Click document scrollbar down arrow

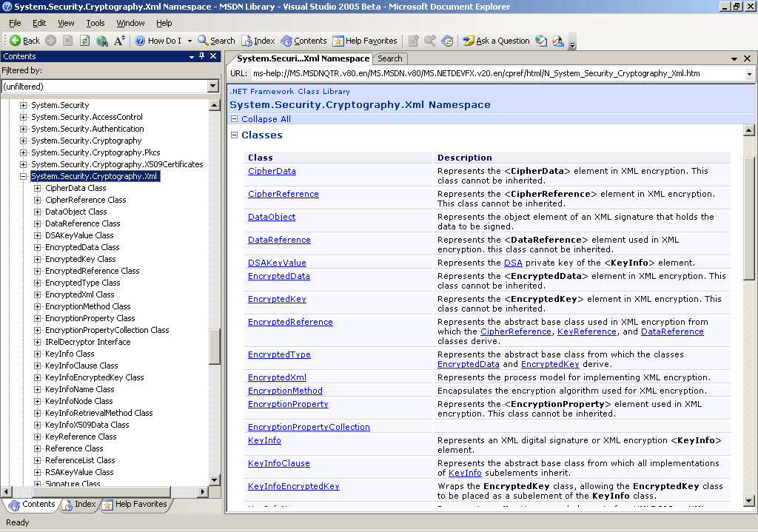click(x=748, y=501)
